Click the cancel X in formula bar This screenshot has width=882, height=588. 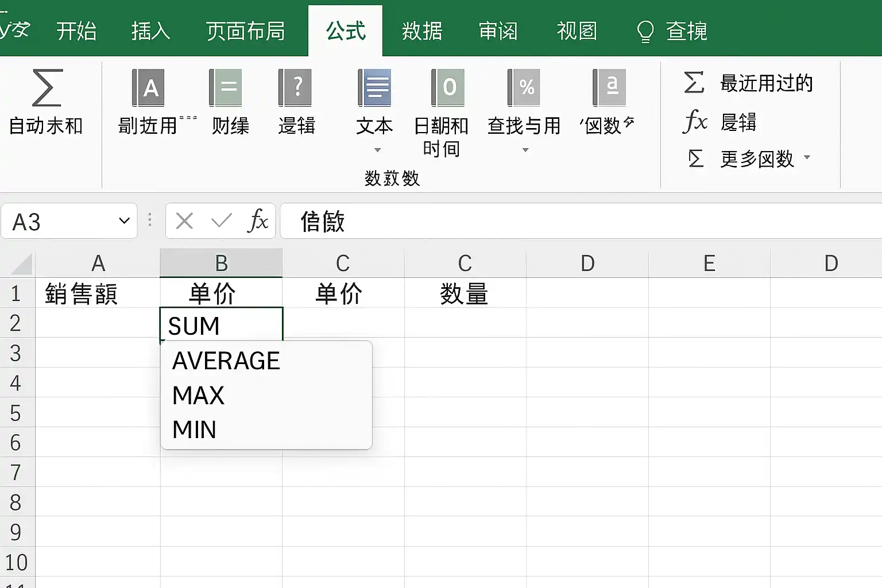tap(184, 221)
